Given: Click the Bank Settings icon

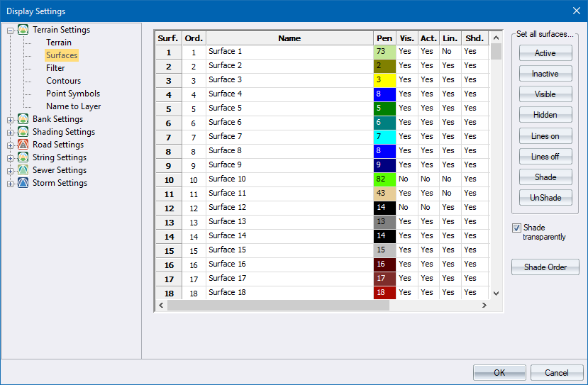Looking at the screenshot, I should click(x=23, y=119).
